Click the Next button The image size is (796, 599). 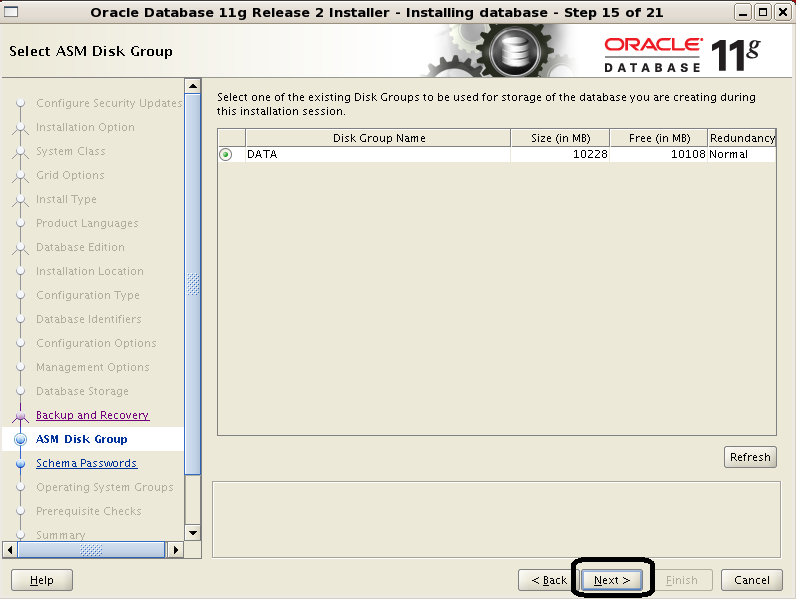611,580
